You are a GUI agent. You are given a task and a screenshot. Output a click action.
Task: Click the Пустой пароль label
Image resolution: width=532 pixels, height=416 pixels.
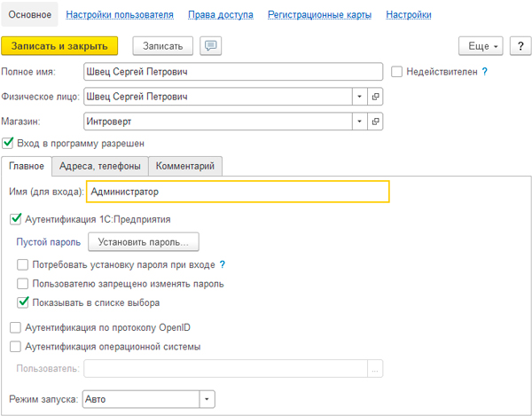(x=49, y=242)
